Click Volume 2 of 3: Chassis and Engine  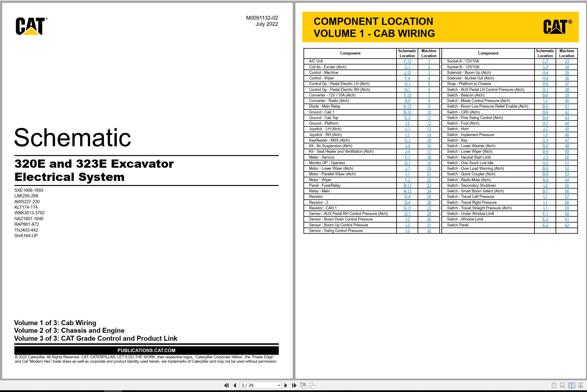click(69, 330)
